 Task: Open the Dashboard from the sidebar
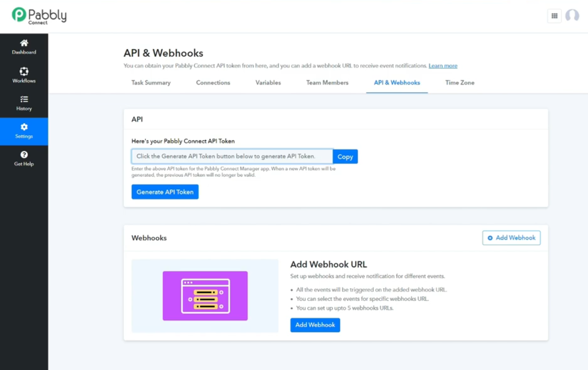click(x=24, y=47)
